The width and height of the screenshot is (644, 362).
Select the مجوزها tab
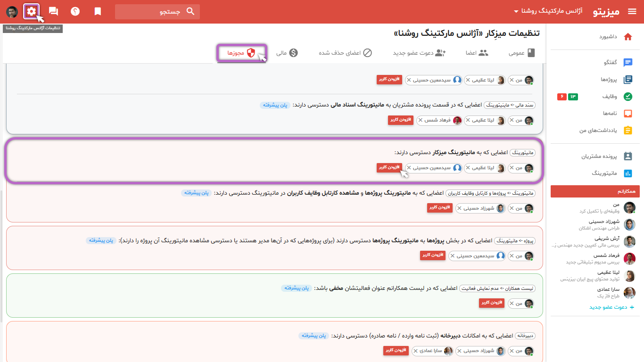coord(242,53)
